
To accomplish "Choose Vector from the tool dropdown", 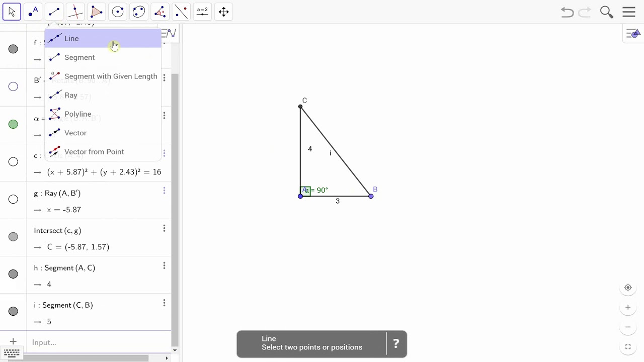I will coord(103,133).
